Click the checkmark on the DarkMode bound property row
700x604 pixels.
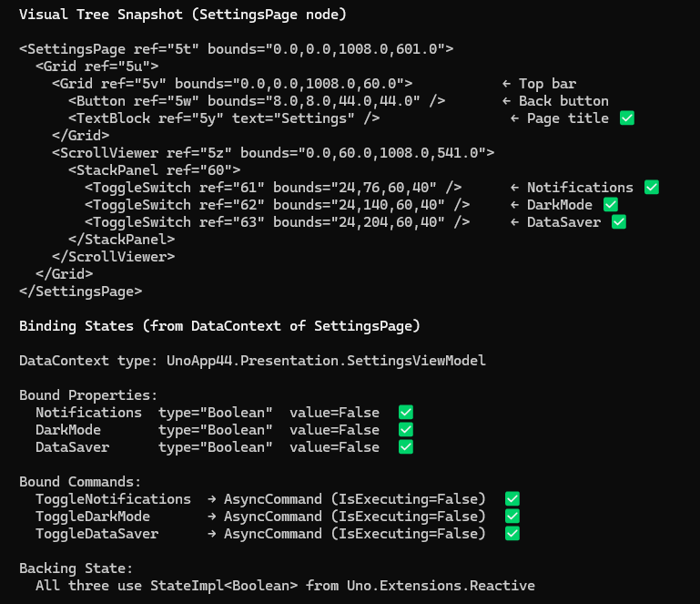(x=406, y=430)
